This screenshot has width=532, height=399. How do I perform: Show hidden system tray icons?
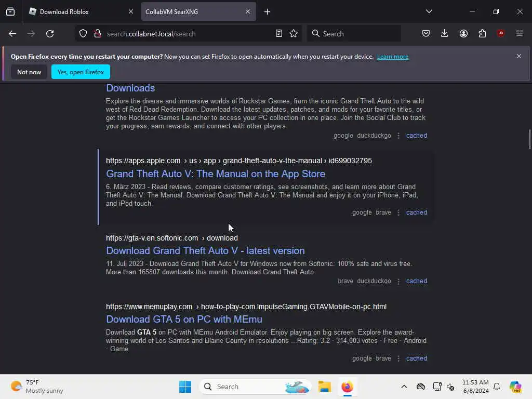(x=404, y=387)
